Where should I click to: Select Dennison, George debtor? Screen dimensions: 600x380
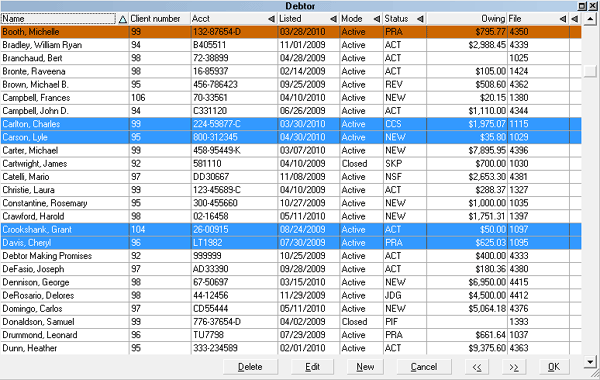pos(291,282)
